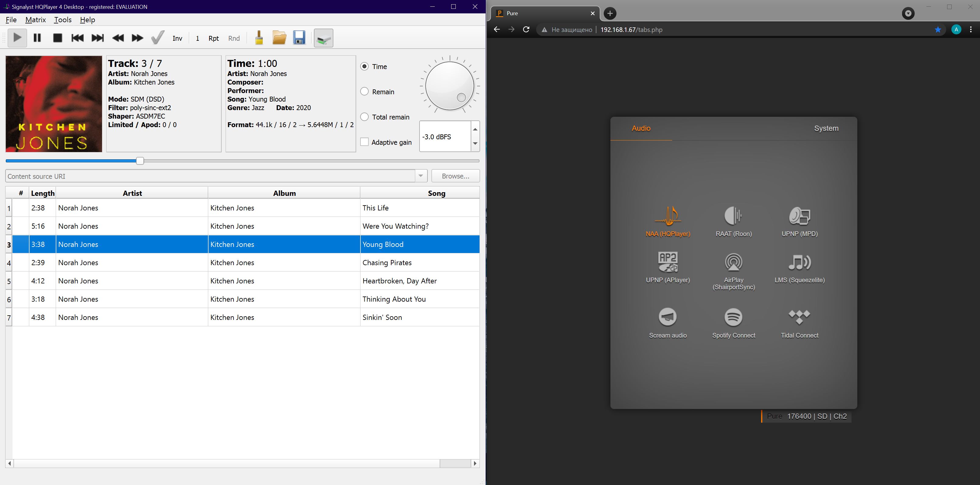Expand the Content source URI dropdown
Viewport: 980px width, 485px height.
pyautogui.click(x=421, y=176)
